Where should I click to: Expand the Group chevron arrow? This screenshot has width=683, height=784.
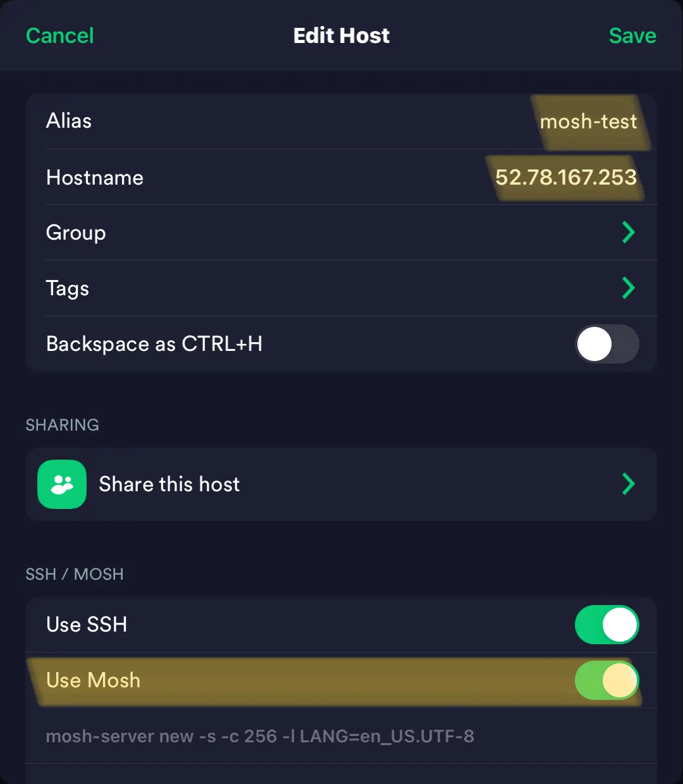pos(628,233)
